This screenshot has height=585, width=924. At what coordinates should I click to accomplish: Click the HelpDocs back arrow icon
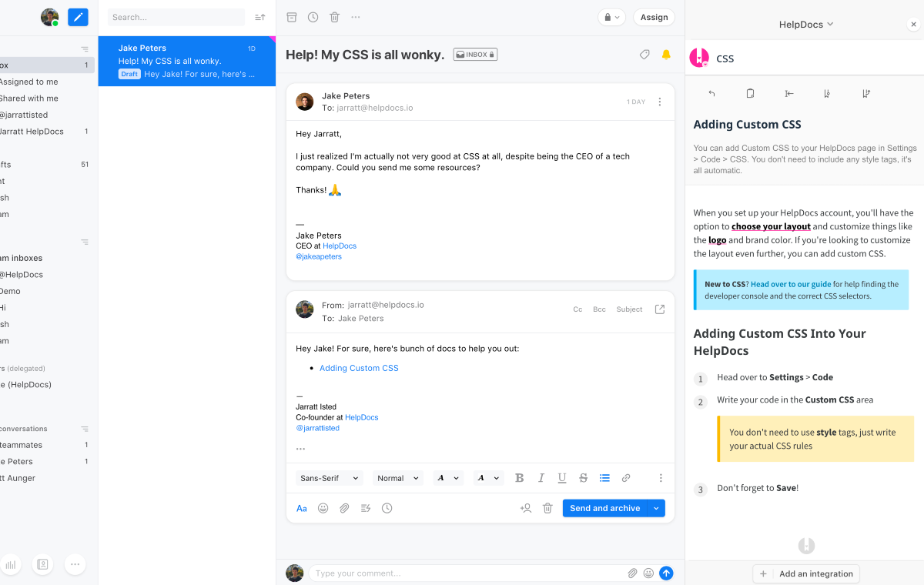pyautogui.click(x=711, y=93)
